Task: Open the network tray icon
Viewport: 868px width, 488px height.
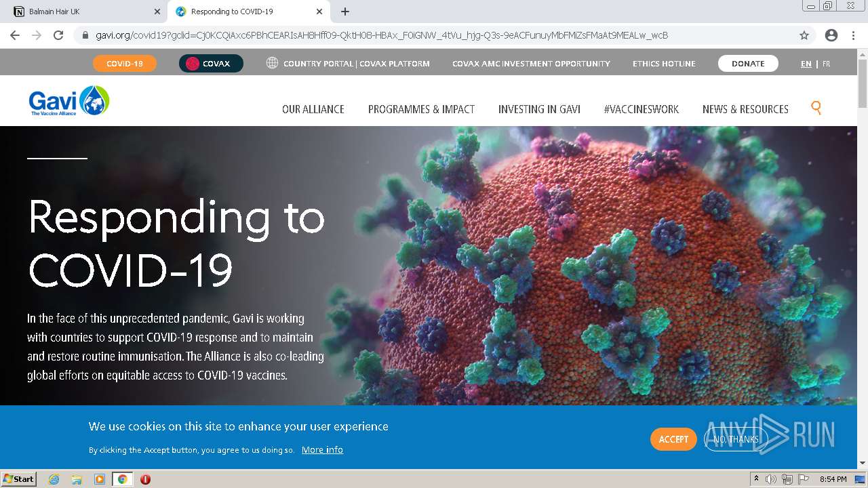Action: click(x=787, y=479)
